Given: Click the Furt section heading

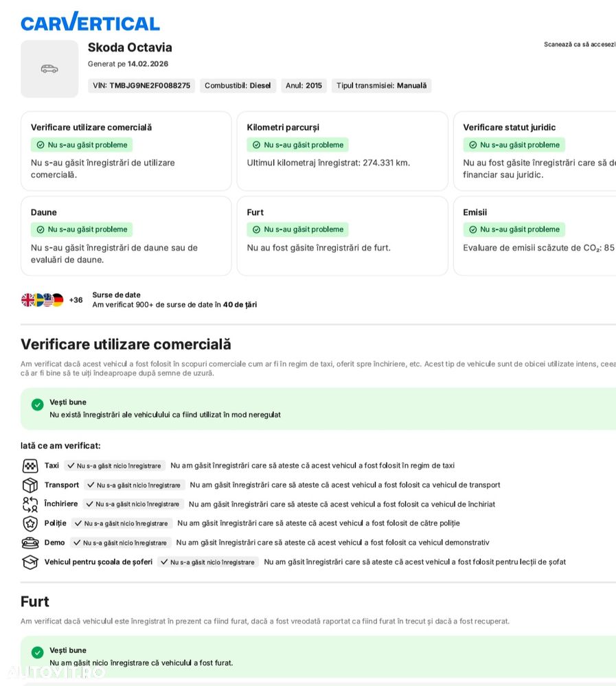Looking at the screenshot, I should pyautogui.click(x=34, y=602).
